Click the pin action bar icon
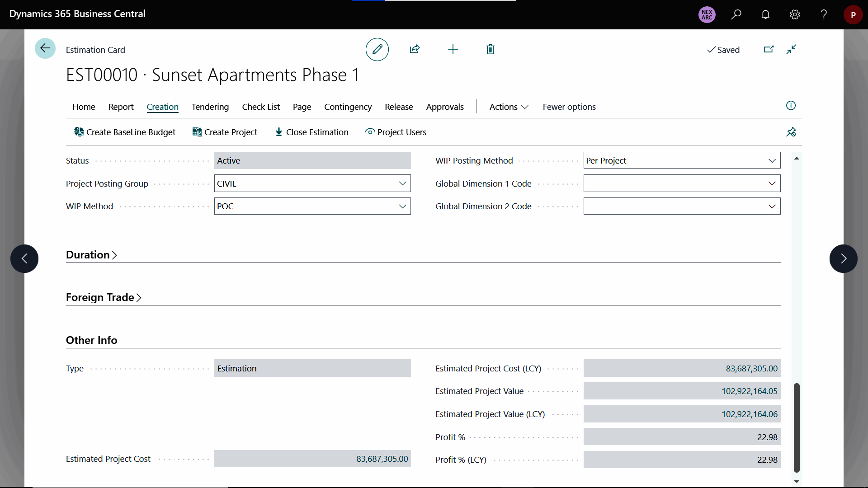868x488 pixels. tap(791, 132)
